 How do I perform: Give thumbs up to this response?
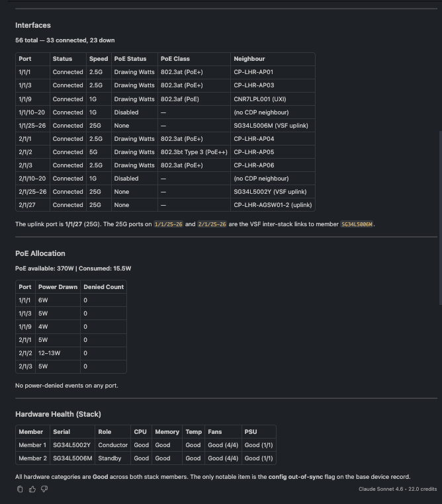(x=32, y=489)
